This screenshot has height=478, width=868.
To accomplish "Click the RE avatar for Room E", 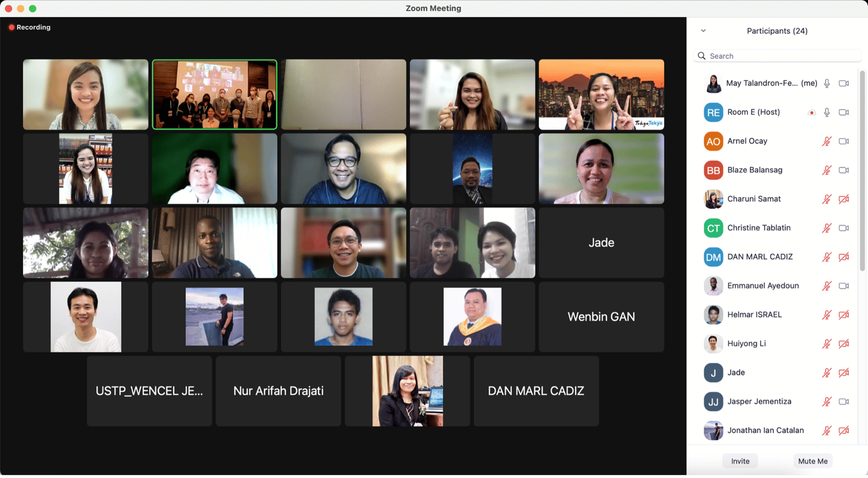I will [x=713, y=112].
